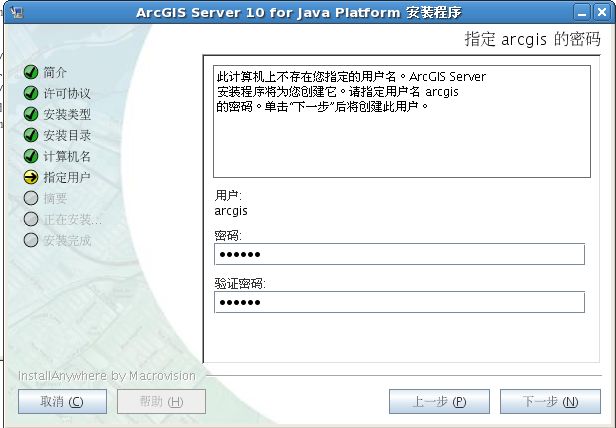The height and width of the screenshot is (428, 616).
Task: Click the InstallAnywhere by Macrovision text
Action: (x=107, y=376)
